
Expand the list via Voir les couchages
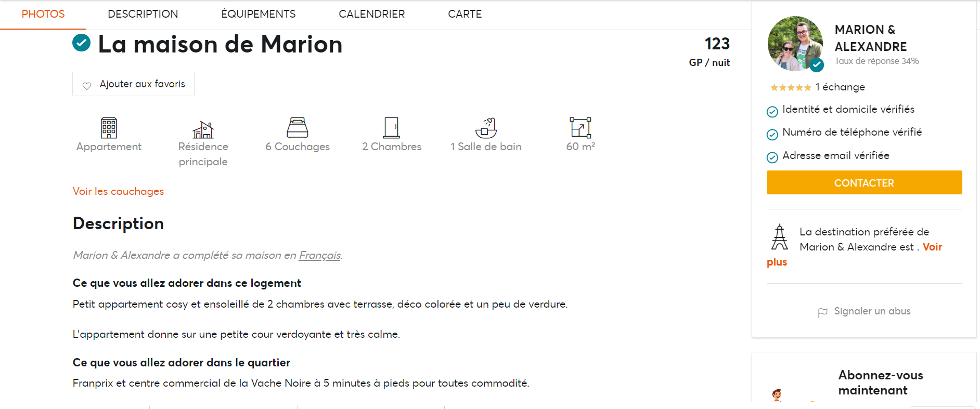118,191
